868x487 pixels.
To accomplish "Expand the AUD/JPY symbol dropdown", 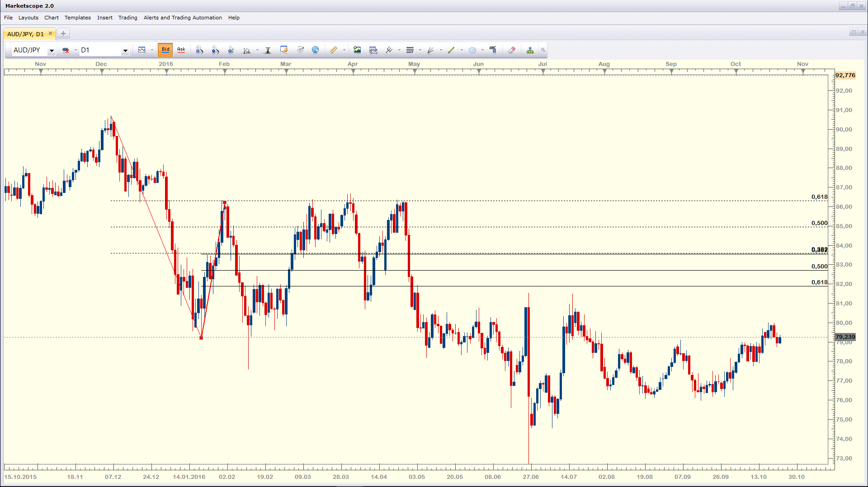I will tap(52, 51).
